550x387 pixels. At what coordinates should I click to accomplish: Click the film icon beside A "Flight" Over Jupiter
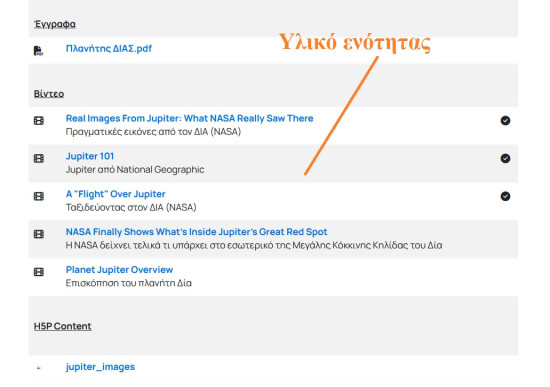(39, 196)
